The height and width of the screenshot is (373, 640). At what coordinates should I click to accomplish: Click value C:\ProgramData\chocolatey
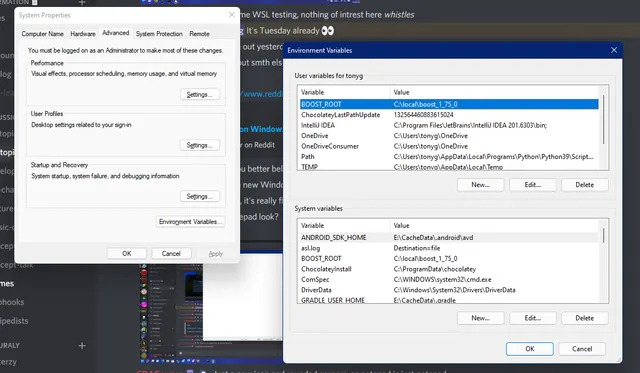pyautogui.click(x=435, y=269)
